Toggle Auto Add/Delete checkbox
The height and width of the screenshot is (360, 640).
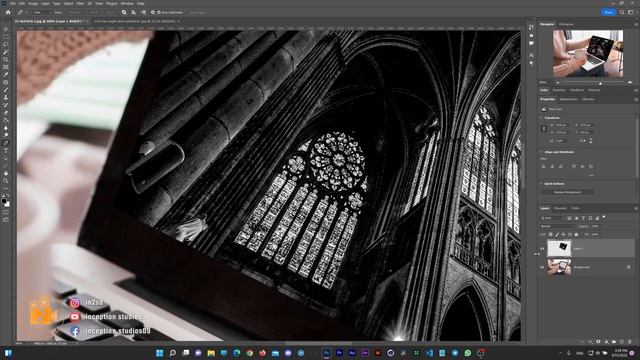[159, 13]
